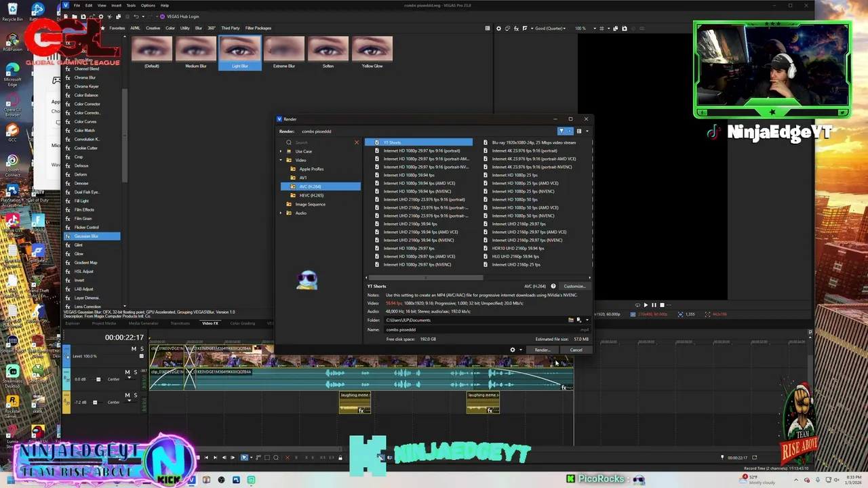The width and height of the screenshot is (868, 488).
Task: Browse for output folder icon in Render dialog
Action: [571, 320]
